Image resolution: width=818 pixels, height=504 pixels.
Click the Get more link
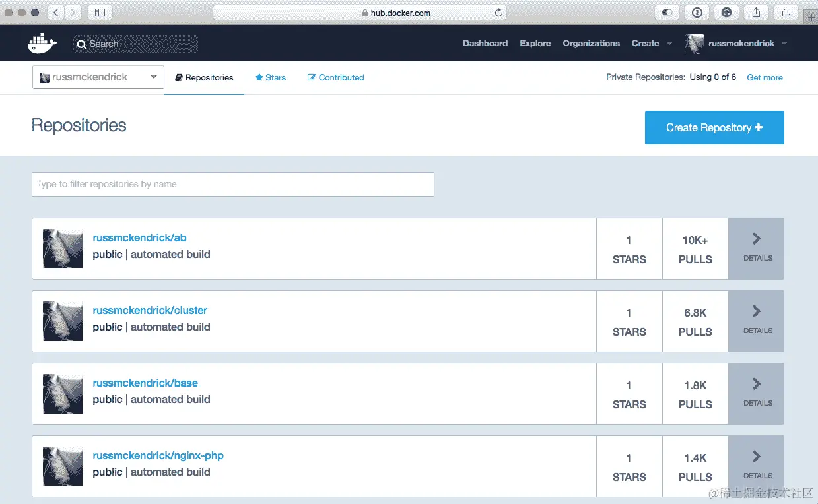click(x=765, y=78)
